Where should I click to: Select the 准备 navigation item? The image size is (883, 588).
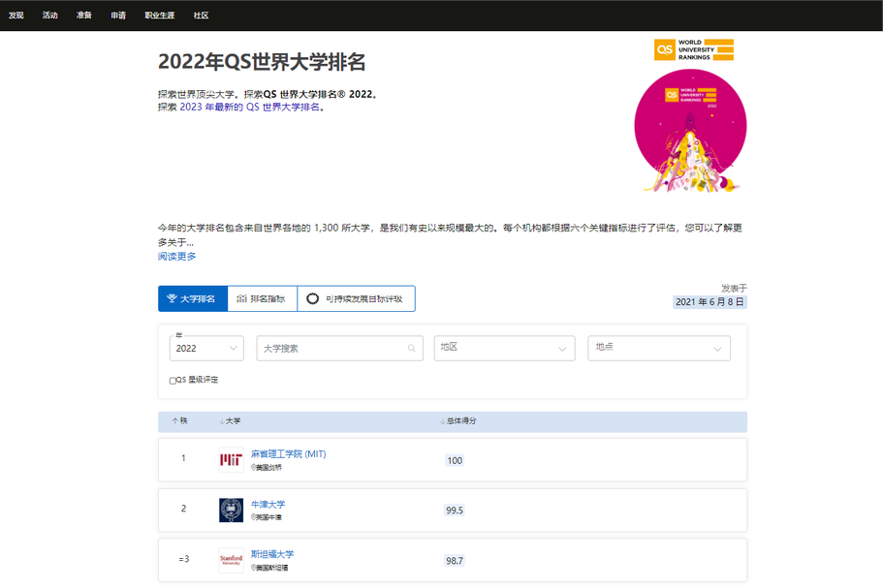coord(84,15)
